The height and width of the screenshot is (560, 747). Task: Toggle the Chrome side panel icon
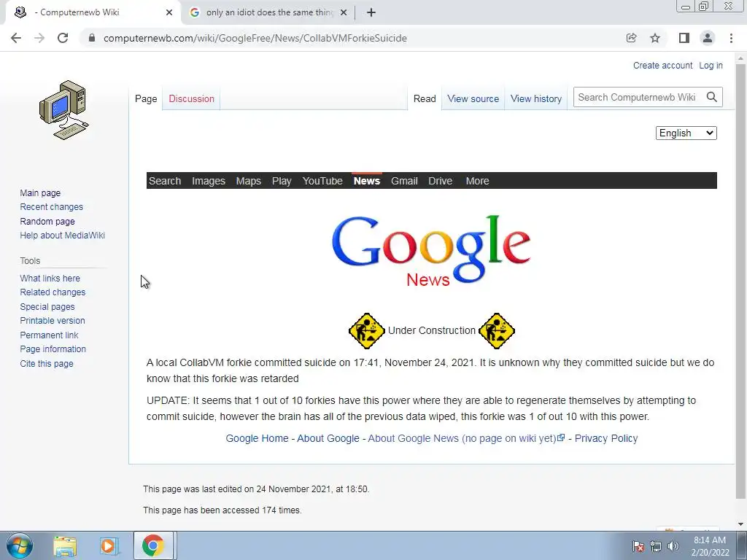pyautogui.click(x=684, y=38)
